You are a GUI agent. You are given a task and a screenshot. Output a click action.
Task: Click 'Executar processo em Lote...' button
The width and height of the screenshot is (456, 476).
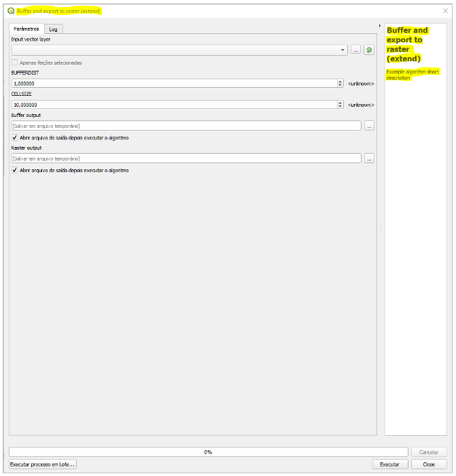coord(43,464)
